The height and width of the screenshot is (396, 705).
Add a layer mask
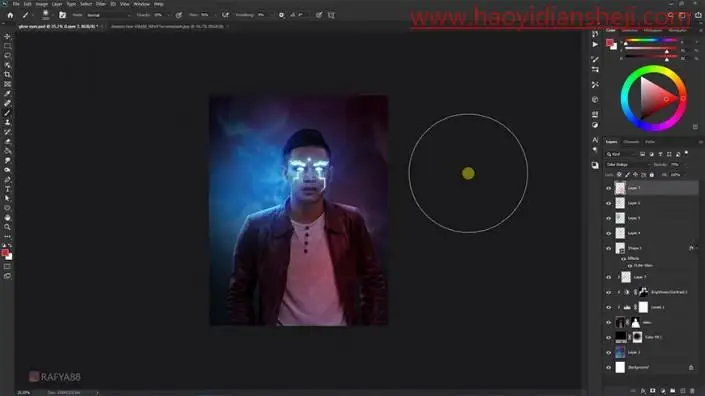click(652, 391)
